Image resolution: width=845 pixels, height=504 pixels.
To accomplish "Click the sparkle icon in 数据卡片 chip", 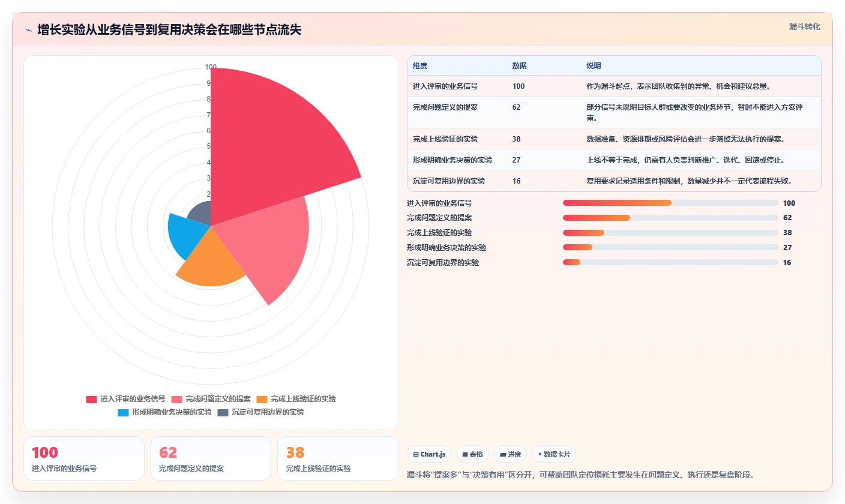I will pos(540,454).
